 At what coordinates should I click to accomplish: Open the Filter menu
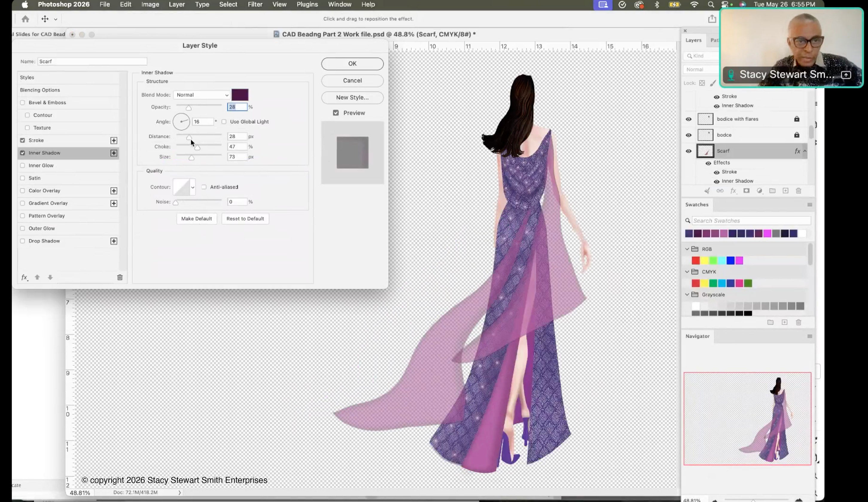click(x=255, y=4)
